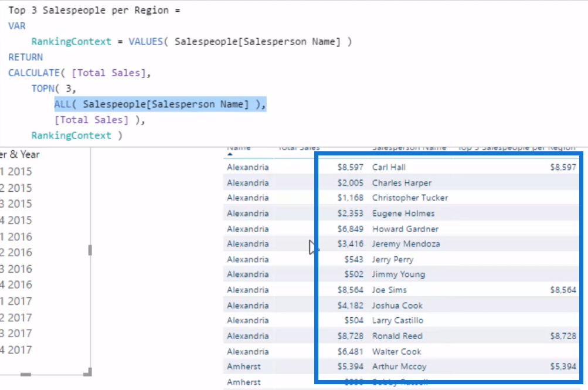Screen dimensions: 588x390
Task: Click the VALUES function in the formula
Action: [146, 42]
